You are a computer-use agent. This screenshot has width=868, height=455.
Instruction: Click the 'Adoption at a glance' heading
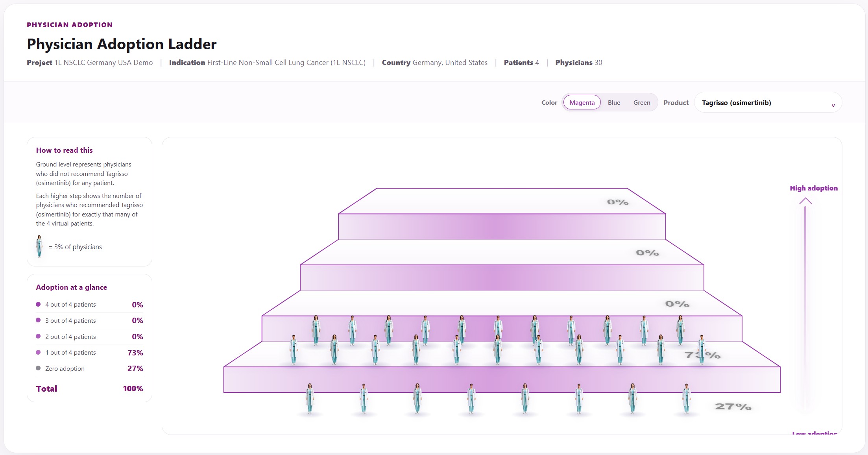(72, 287)
